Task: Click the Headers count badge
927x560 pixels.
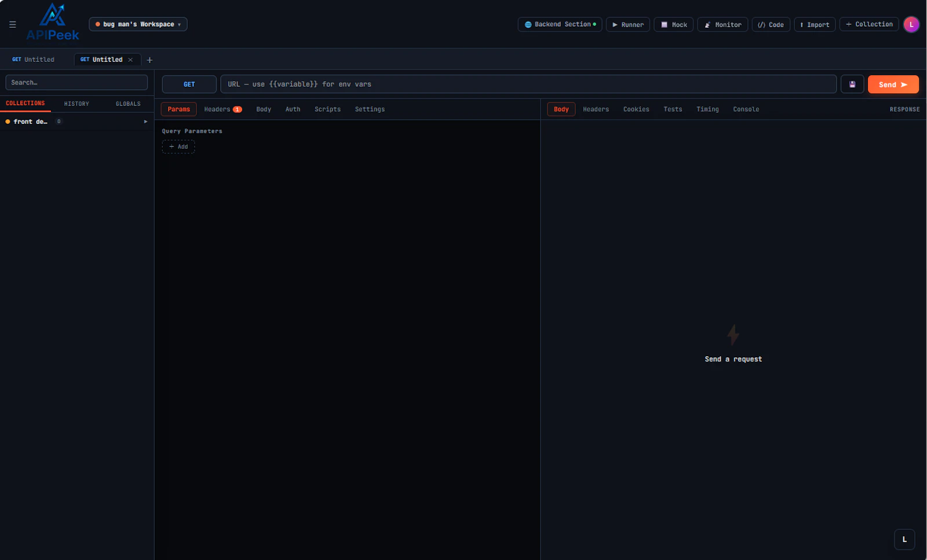Action: (238, 109)
